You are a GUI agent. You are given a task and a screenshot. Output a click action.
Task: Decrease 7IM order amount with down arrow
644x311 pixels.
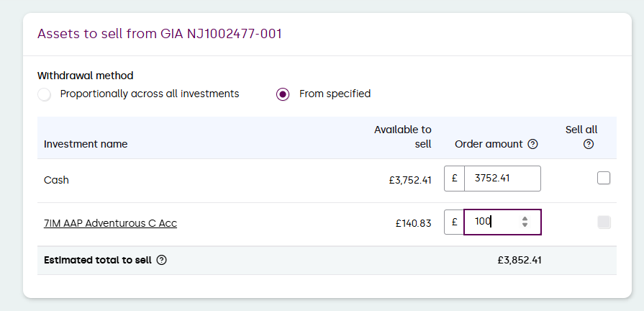coord(525,226)
